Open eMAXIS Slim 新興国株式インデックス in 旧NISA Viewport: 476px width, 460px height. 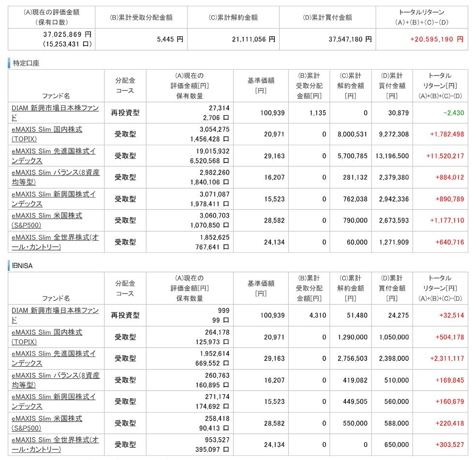pyautogui.click(x=53, y=401)
